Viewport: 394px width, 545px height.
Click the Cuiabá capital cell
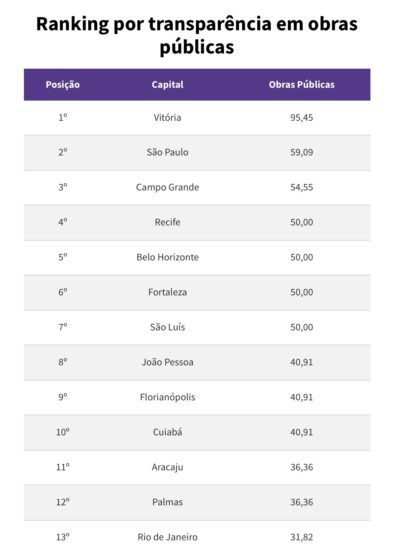[167, 432]
